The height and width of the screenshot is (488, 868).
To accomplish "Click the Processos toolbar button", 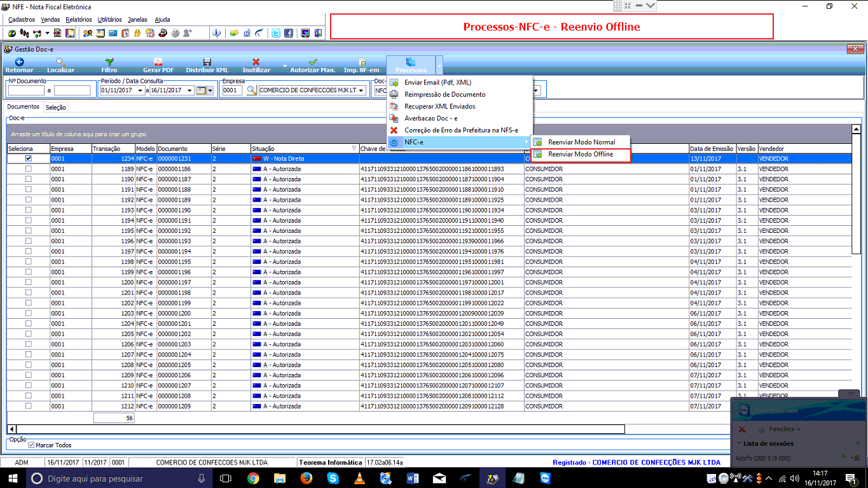I will pyautogui.click(x=411, y=65).
